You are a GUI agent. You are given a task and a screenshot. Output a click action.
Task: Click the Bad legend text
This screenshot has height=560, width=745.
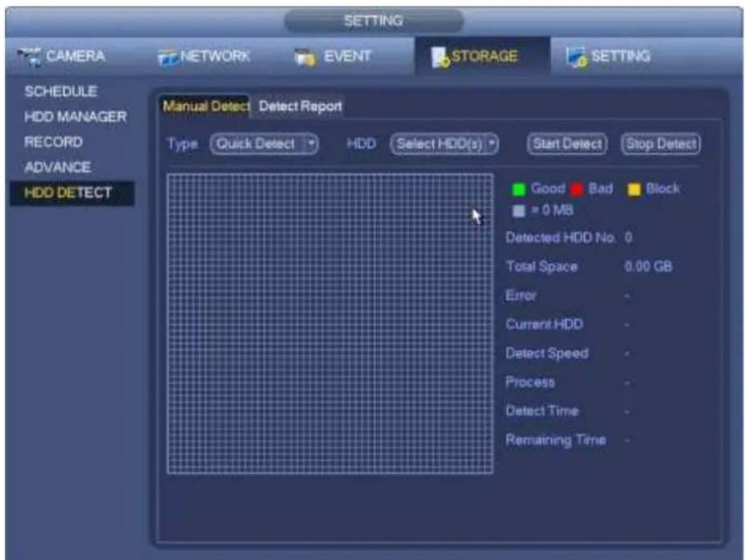[600, 189]
